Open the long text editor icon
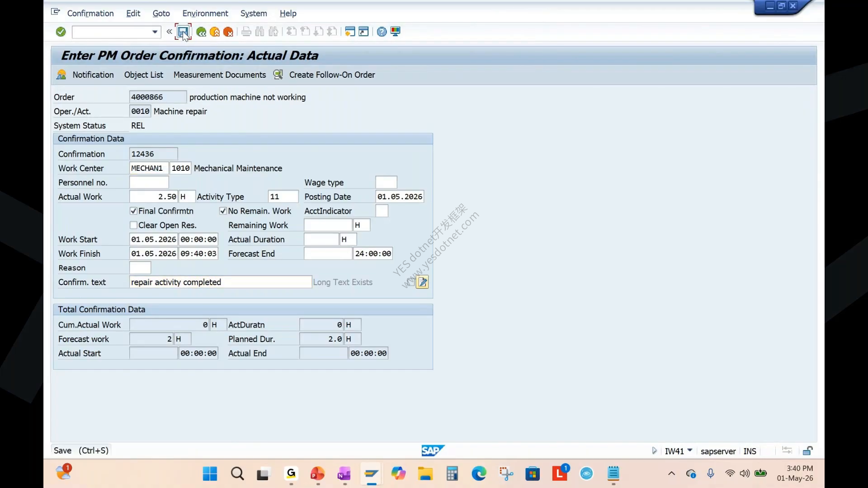 coord(422,282)
